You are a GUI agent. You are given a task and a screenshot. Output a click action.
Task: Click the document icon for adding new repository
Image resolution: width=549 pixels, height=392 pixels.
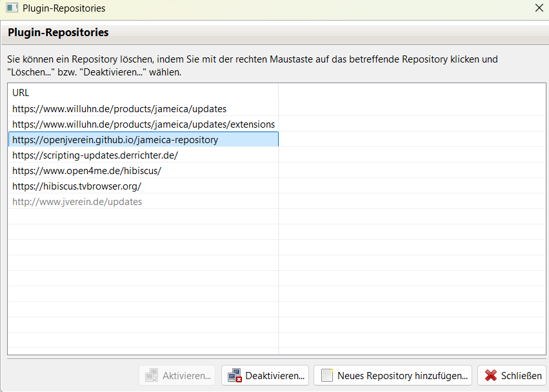[327, 375]
